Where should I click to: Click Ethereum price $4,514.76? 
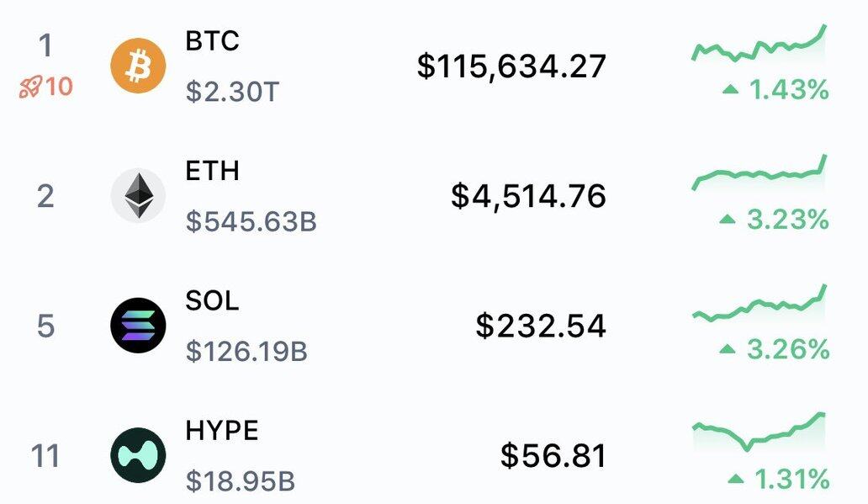point(529,197)
